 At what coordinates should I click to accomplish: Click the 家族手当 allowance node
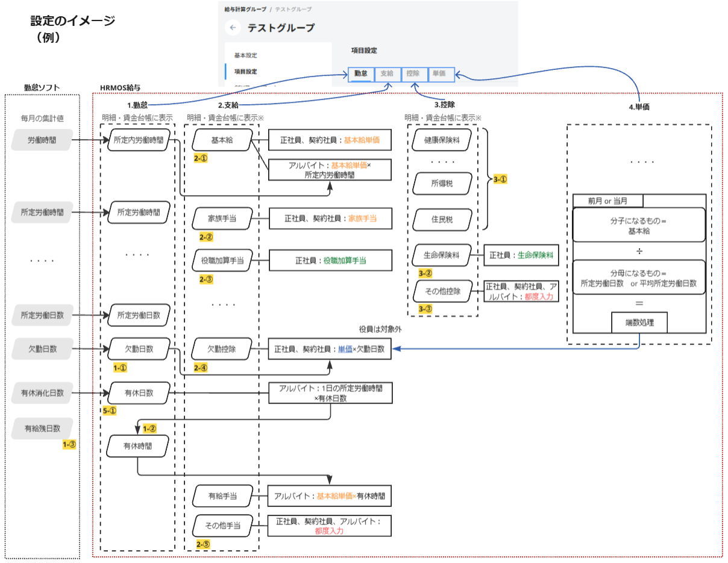pyautogui.click(x=222, y=219)
